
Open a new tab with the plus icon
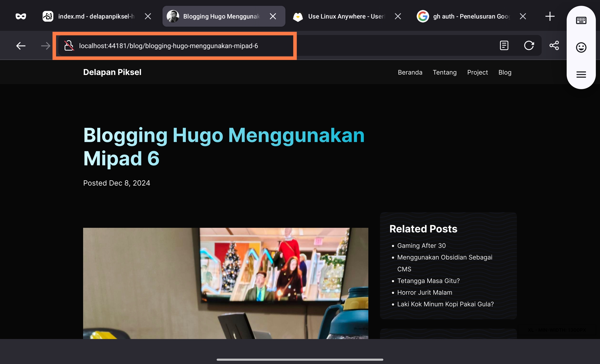coord(550,16)
